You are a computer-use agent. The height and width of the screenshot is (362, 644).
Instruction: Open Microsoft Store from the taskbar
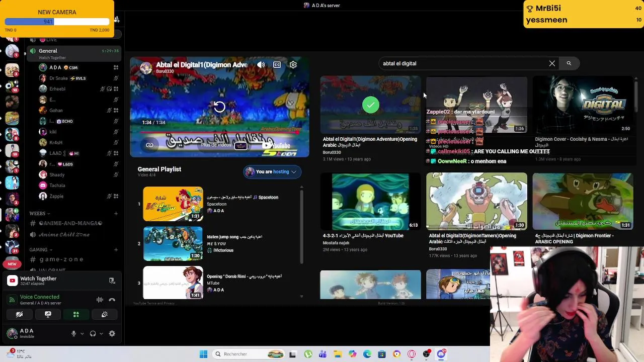[x=382, y=354]
